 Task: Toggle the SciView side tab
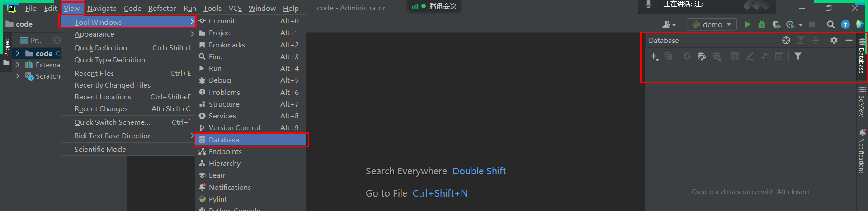[862, 102]
